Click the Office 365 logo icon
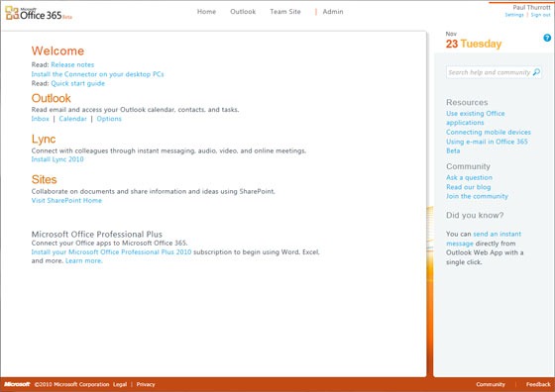Viewport: 555px width, 392px height. [12, 13]
